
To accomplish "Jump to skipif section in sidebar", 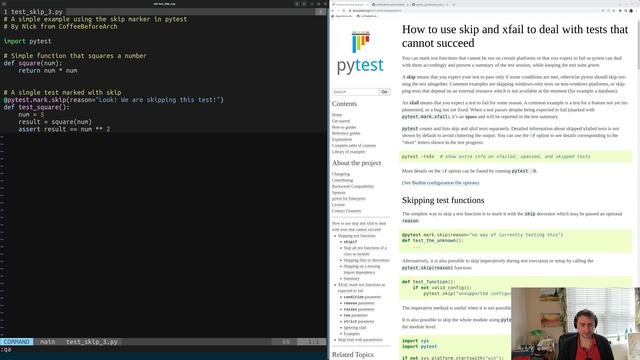I will [x=350, y=242].
